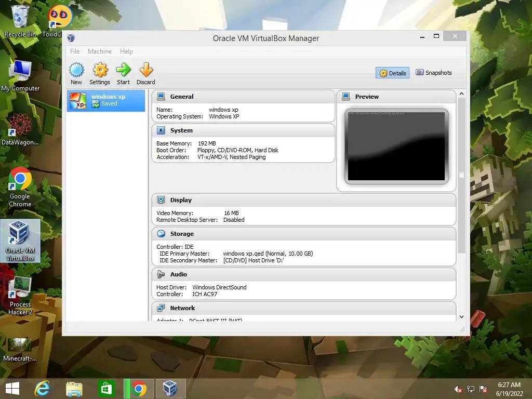532x399 pixels.
Task: Open Action Center flag tray icon
Action: [x=483, y=389]
